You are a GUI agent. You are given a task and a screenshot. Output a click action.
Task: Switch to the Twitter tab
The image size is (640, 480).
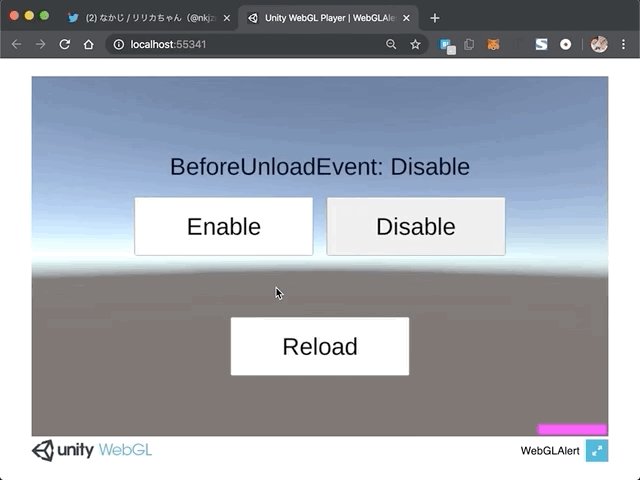pyautogui.click(x=149, y=18)
